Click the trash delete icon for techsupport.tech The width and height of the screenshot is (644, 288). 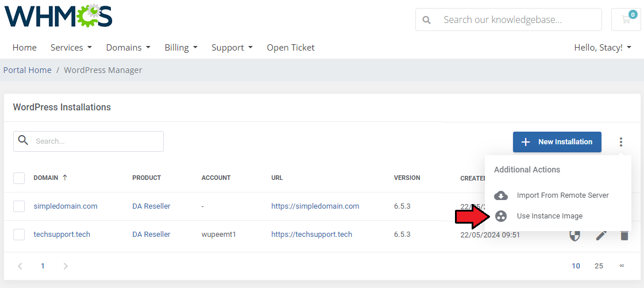pyautogui.click(x=624, y=236)
